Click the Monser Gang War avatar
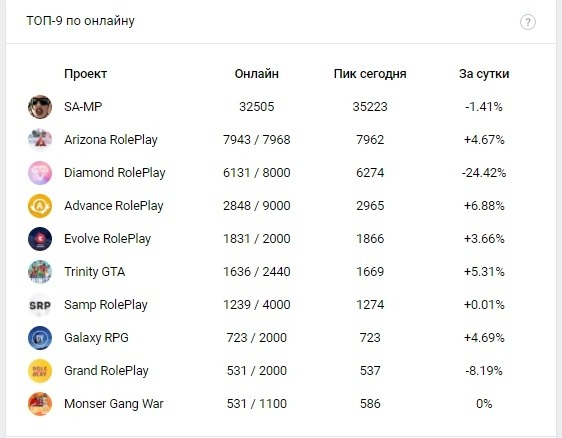The image size is (562, 438). pos(40,404)
